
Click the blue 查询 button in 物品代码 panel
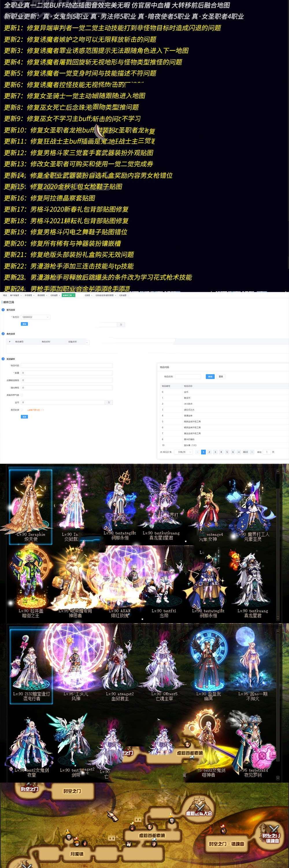coord(210,376)
